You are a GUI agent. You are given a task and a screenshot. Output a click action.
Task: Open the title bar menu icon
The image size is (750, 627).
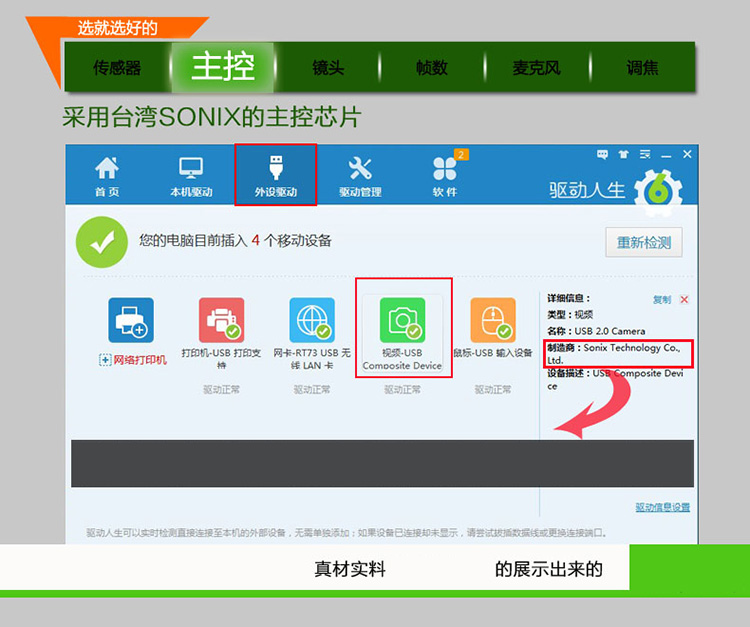coord(645,154)
